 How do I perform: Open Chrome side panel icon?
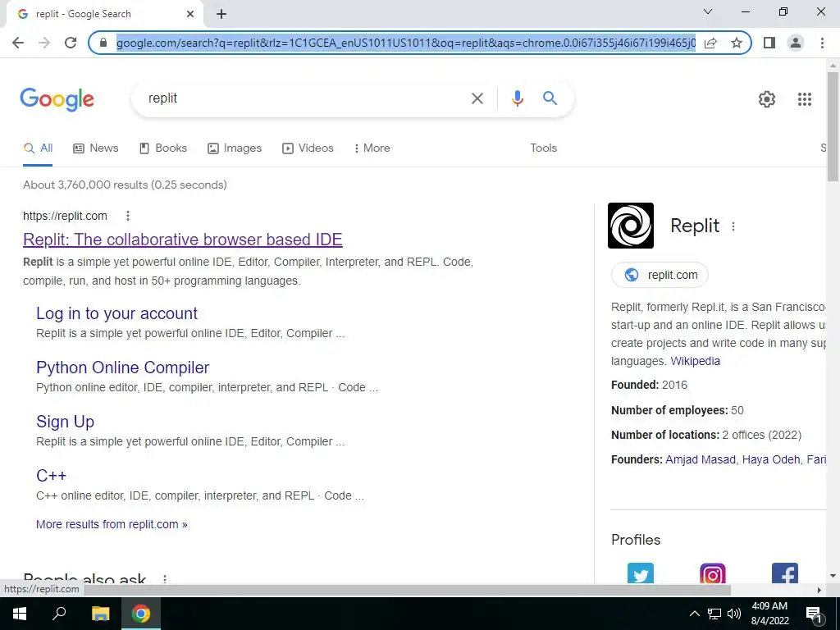click(x=769, y=43)
